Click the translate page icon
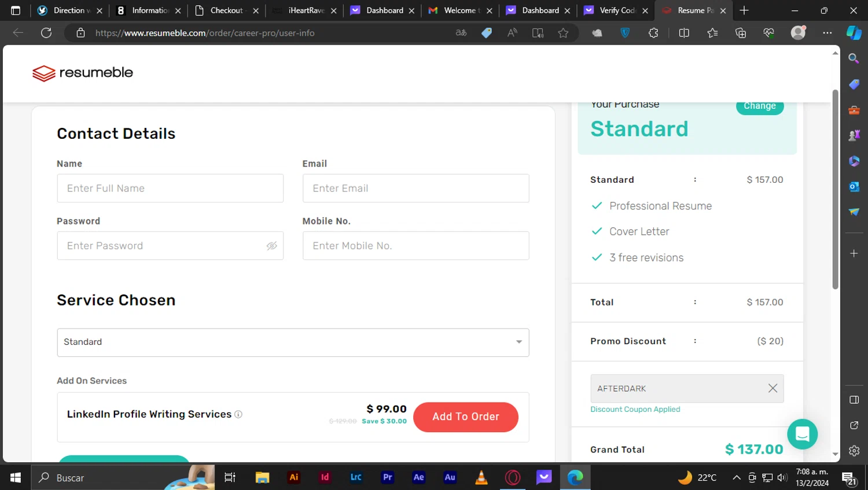Viewport: 868px width, 490px height. [x=461, y=33]
